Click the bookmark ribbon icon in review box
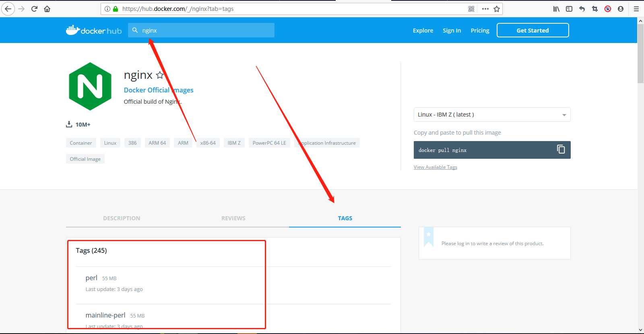The height and width of the screenshot is (334, 644). [429, 238]
